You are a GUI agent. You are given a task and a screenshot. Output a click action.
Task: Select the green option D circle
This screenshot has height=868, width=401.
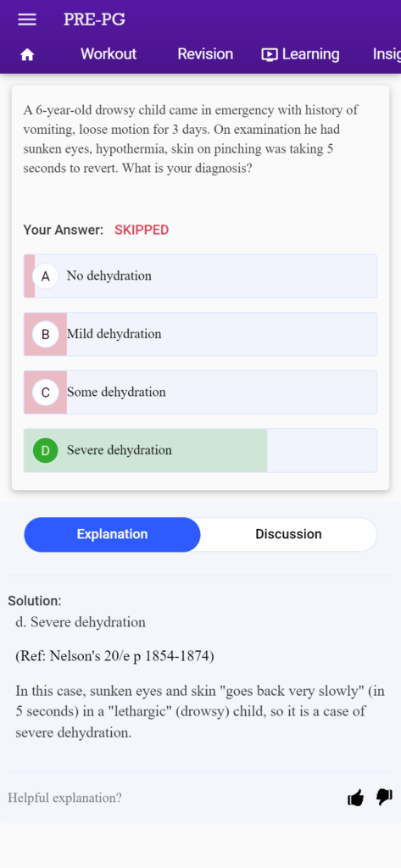coord(46,451)
